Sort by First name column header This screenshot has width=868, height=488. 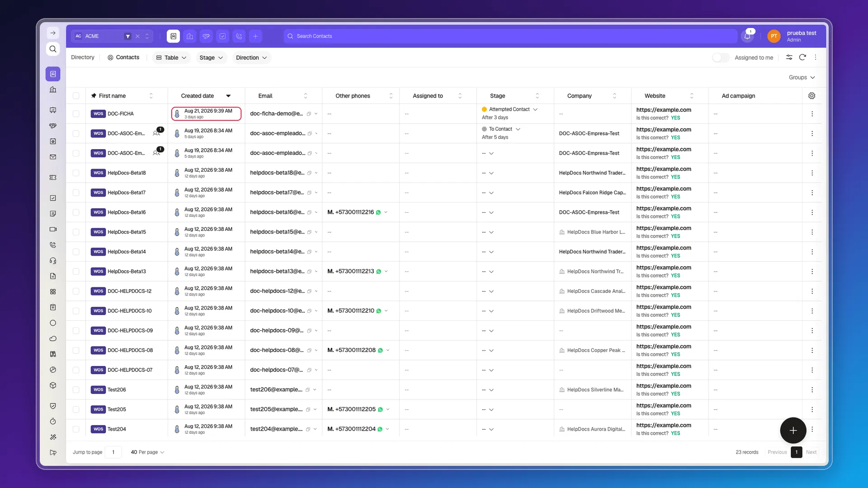pyautogui.click(x=151, y=96)
